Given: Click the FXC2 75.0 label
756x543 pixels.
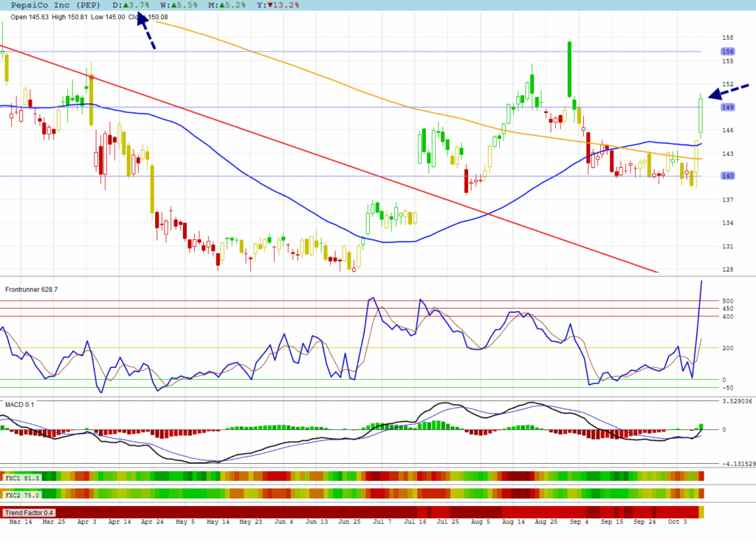Looking at the screenshot, I should [22, 494].
